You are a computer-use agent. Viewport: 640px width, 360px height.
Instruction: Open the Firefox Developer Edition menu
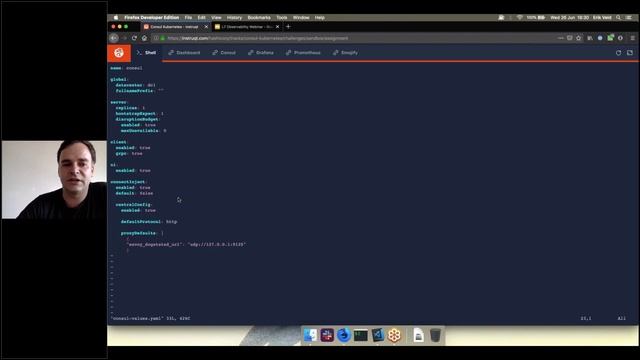pos(151,18)
